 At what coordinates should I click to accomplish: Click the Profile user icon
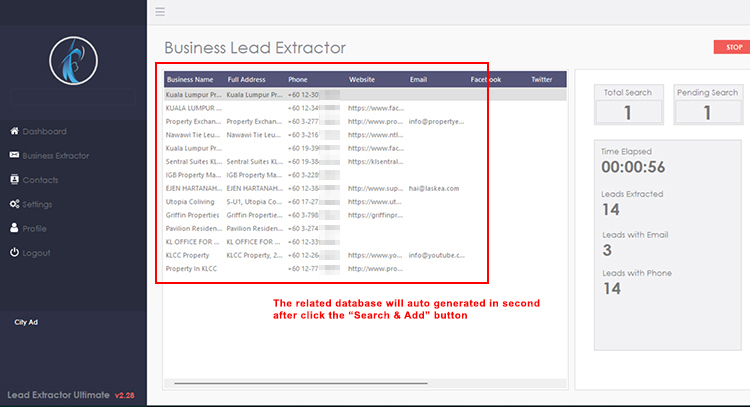pos(14,228)
